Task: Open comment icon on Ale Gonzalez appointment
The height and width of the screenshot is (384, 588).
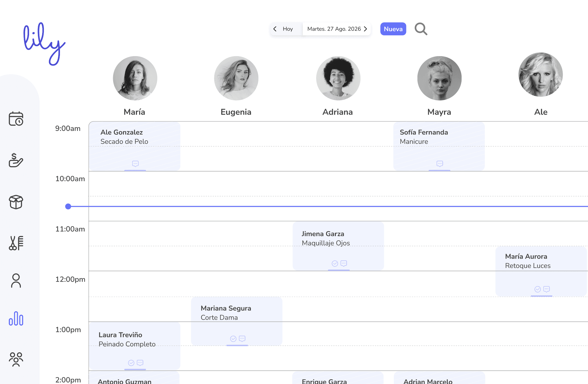Action: 135,164
